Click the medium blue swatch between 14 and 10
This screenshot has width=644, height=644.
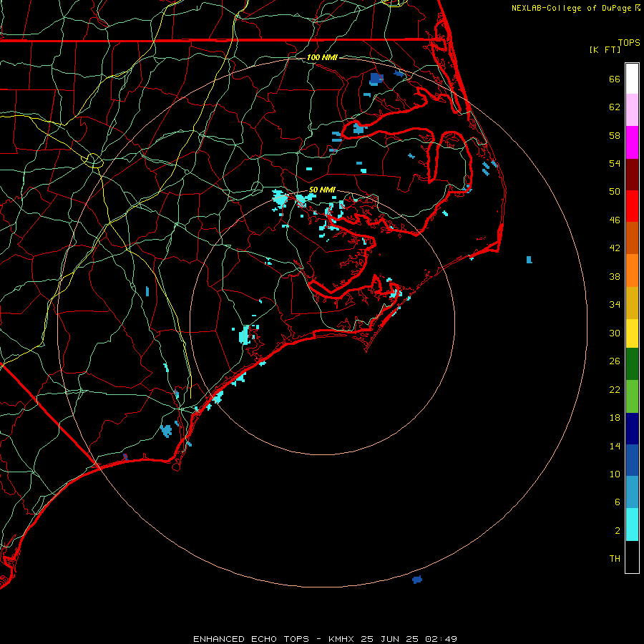632,460
